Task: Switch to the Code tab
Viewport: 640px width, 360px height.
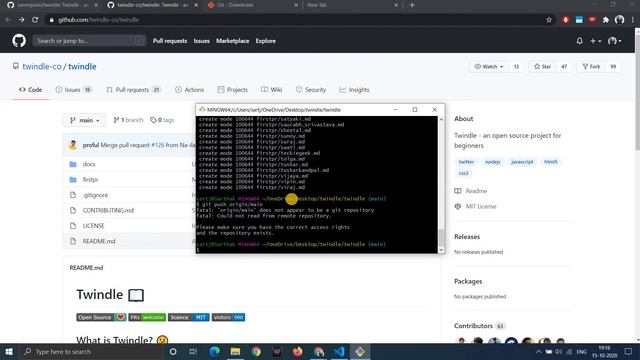Action: (31, 90)
